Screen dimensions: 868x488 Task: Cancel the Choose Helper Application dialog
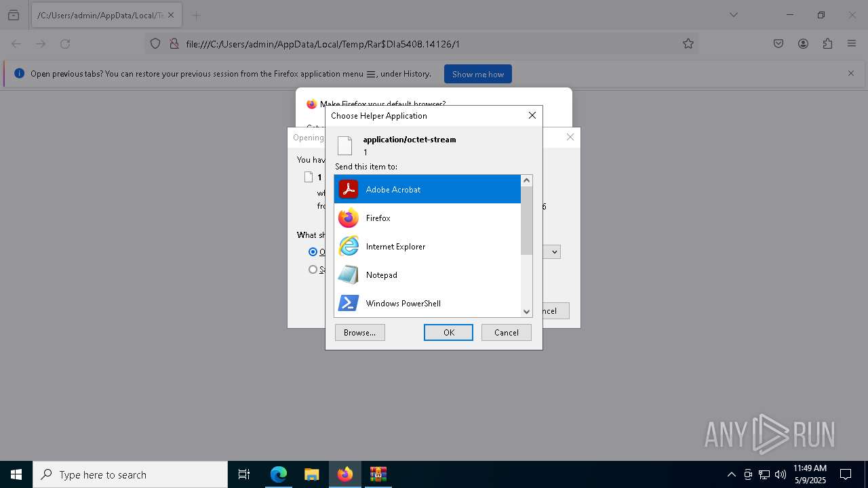(x=507, y=332)
